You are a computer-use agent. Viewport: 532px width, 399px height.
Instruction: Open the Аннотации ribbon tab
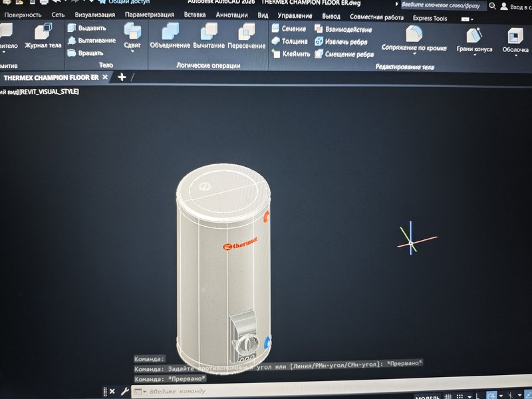[x=231, y=15]
